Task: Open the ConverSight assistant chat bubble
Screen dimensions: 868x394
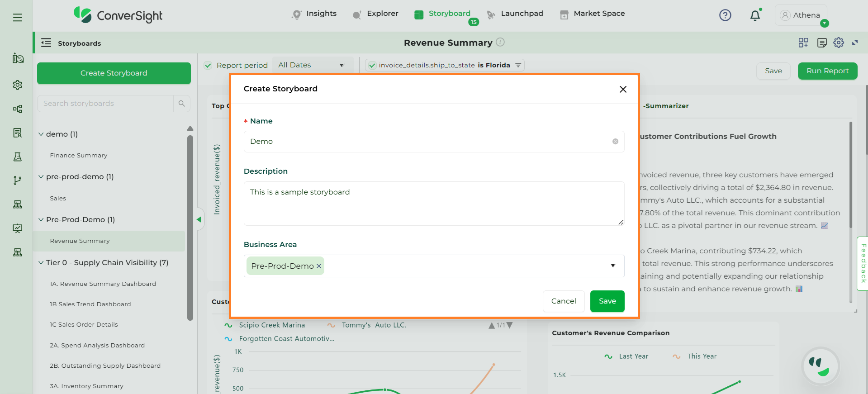Action: pos(821,366)
